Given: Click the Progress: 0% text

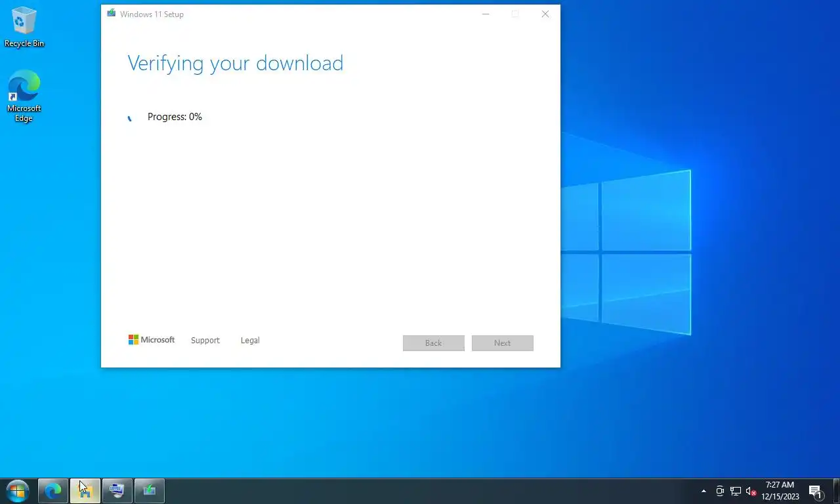Looking at the screenshot, I should 175,117.
